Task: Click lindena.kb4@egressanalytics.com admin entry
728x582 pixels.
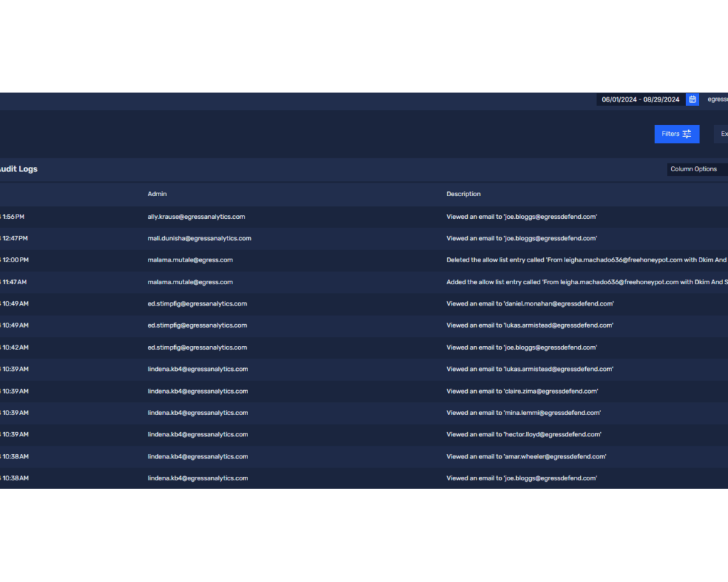Action: (x=198, y=369)
